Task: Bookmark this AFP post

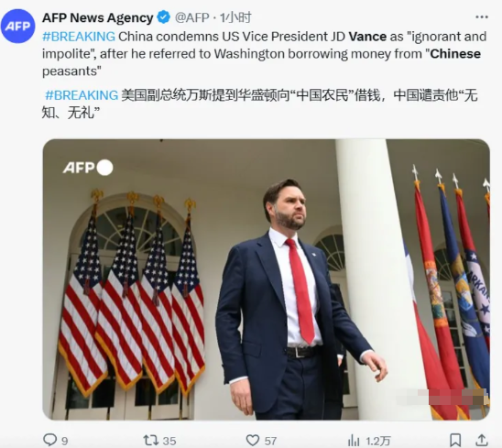Action: (x=455, y=440)
